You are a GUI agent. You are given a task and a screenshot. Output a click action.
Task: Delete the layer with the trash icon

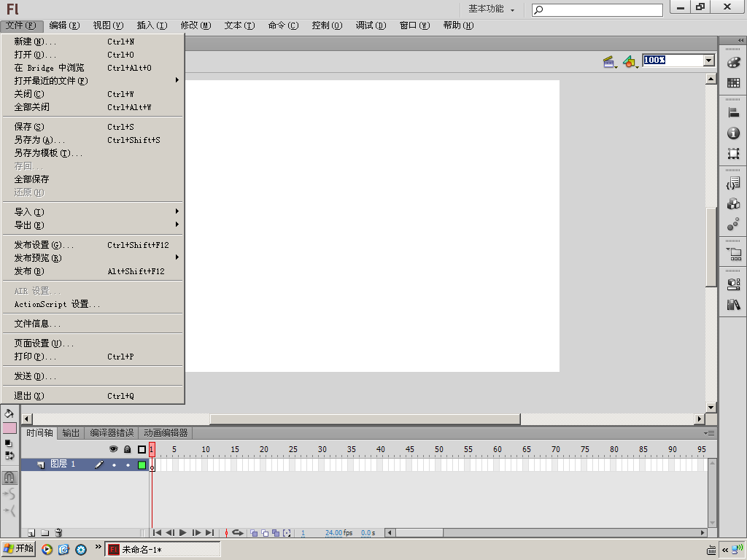coord(58,532)
